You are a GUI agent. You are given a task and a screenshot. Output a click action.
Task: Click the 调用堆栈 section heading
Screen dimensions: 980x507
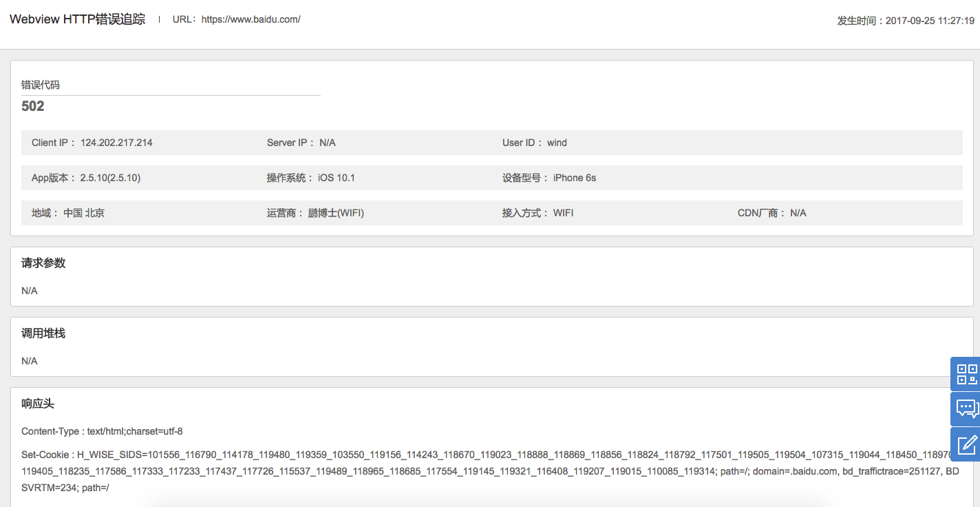coord(43,333)
